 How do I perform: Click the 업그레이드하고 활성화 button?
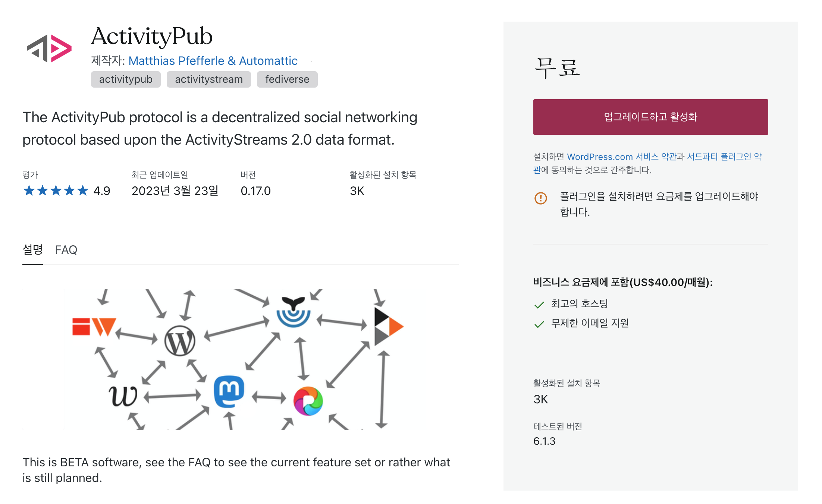tap(650, 117)
